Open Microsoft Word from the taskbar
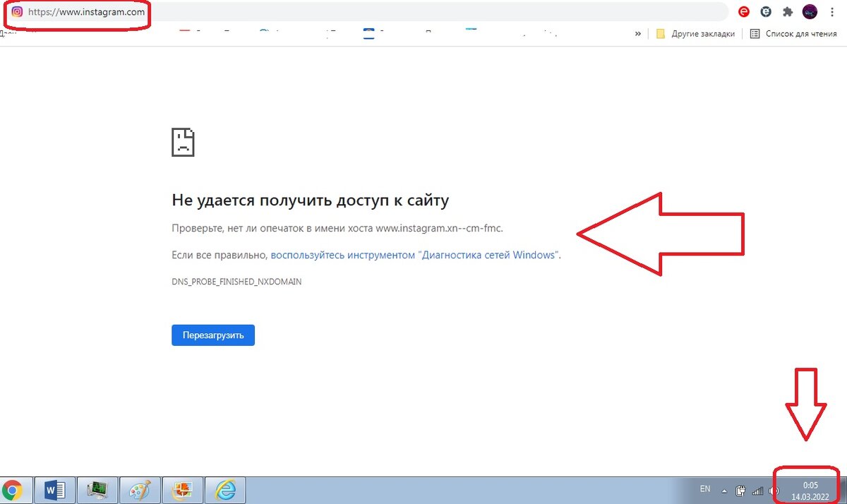The image size is (847, 504). (x=54, y=489)
